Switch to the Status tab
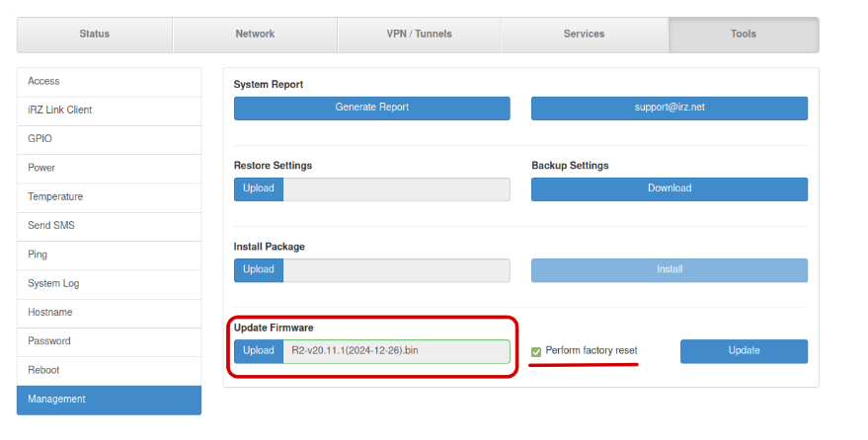This screenshot has width=868, height=440. point(95,35)
